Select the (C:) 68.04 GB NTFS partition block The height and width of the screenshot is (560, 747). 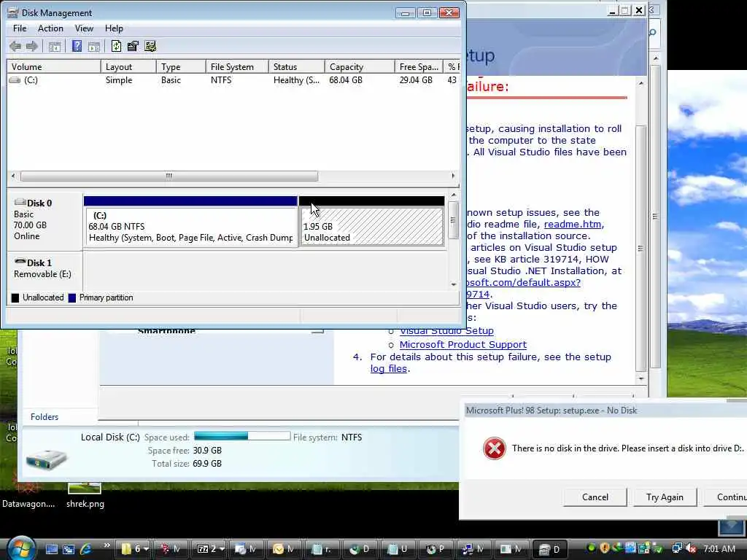[x=190, y=222]
